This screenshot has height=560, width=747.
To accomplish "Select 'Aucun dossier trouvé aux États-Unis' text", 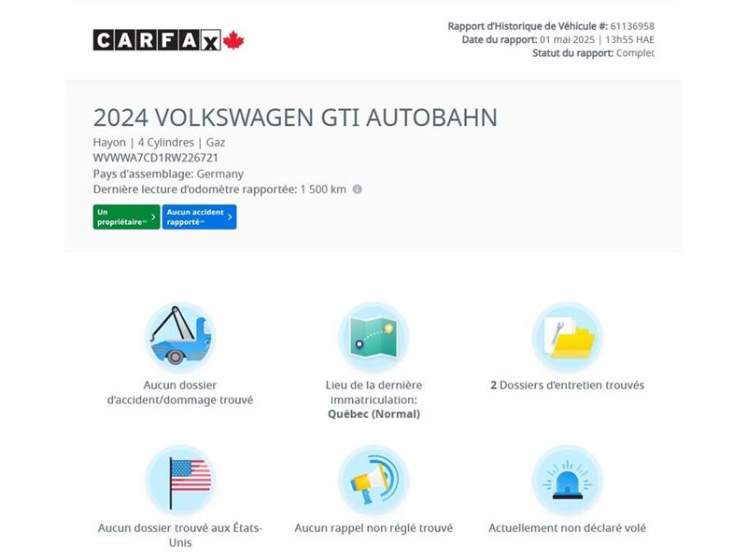I will tap(180, 535).
